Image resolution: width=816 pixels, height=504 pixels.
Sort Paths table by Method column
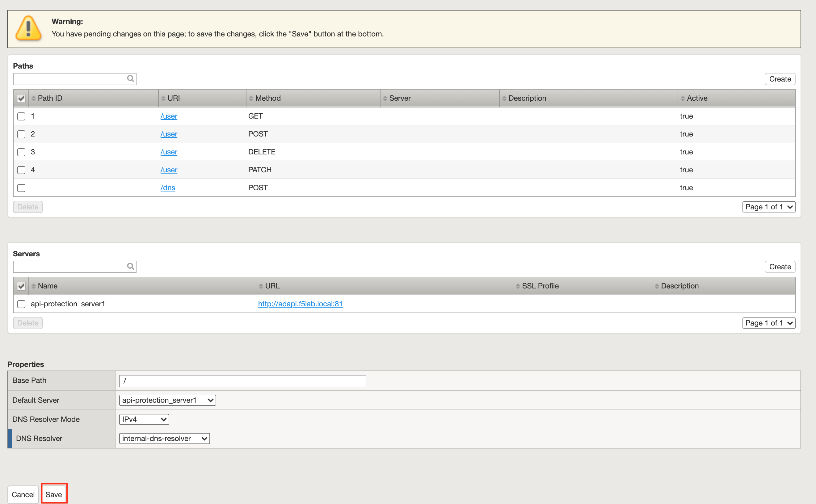(313, 98)
